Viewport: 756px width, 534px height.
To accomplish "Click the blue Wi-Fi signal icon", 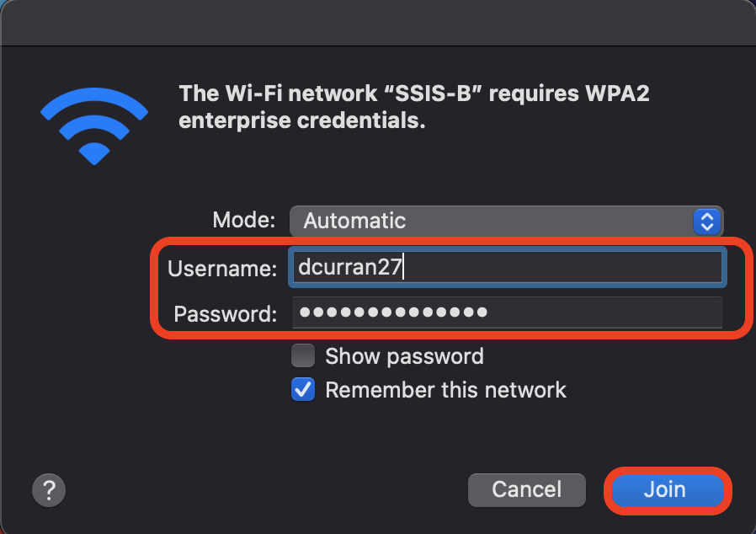I will click(93, 125).
